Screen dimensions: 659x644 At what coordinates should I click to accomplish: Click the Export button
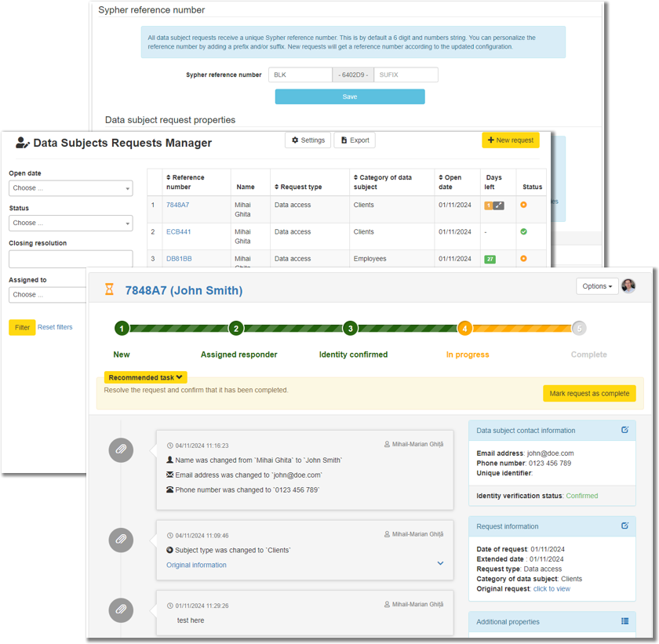355,140
